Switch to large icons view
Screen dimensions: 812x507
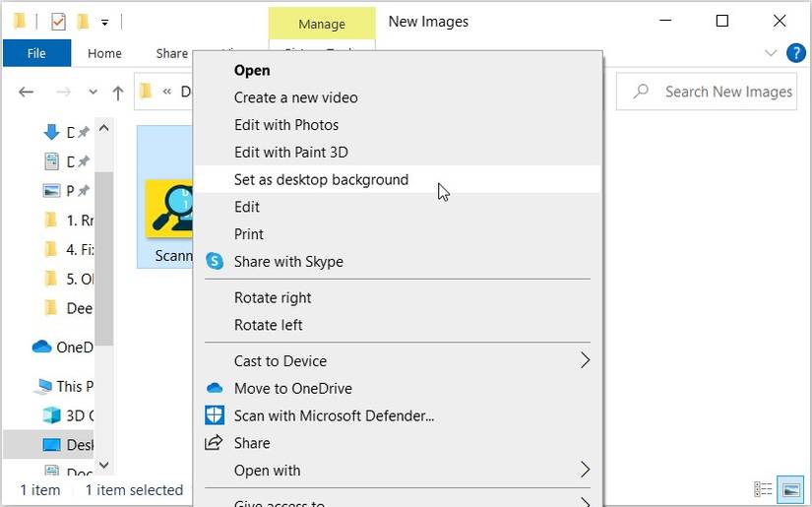tap(789, 489)
